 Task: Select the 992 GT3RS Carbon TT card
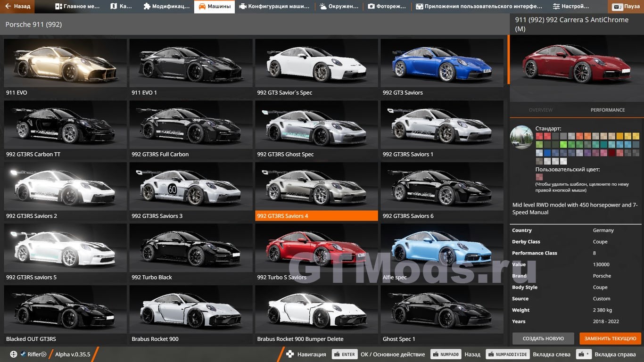65,130
